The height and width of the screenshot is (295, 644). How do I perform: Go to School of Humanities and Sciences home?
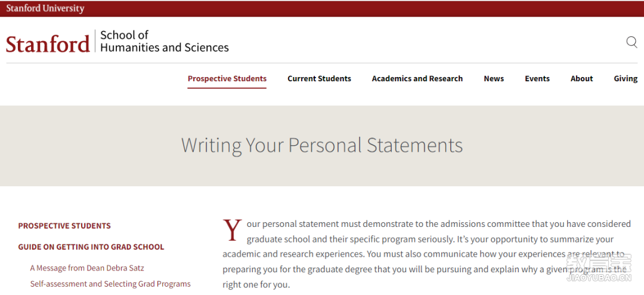[x=164, y=41]
